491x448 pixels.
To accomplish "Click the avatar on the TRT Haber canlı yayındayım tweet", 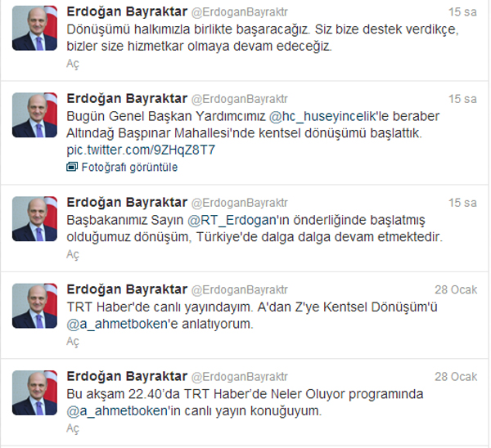I will [34, 306].
